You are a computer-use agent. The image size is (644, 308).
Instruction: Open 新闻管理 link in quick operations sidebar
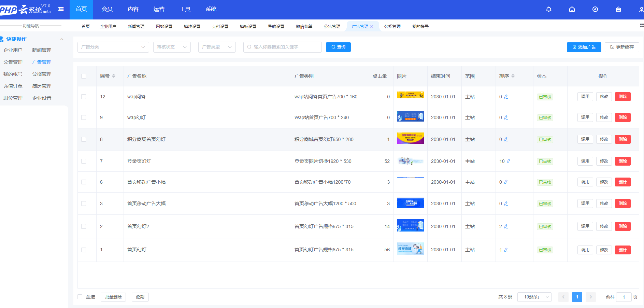[x=41, y=50]
